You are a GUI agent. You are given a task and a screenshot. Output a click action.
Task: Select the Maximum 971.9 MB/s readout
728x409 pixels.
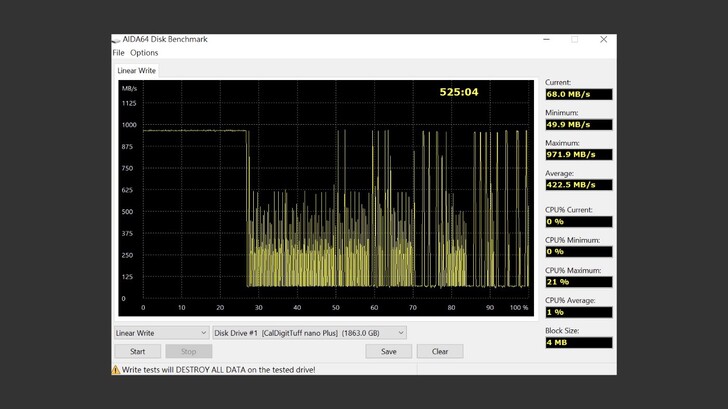click(578, 155)
